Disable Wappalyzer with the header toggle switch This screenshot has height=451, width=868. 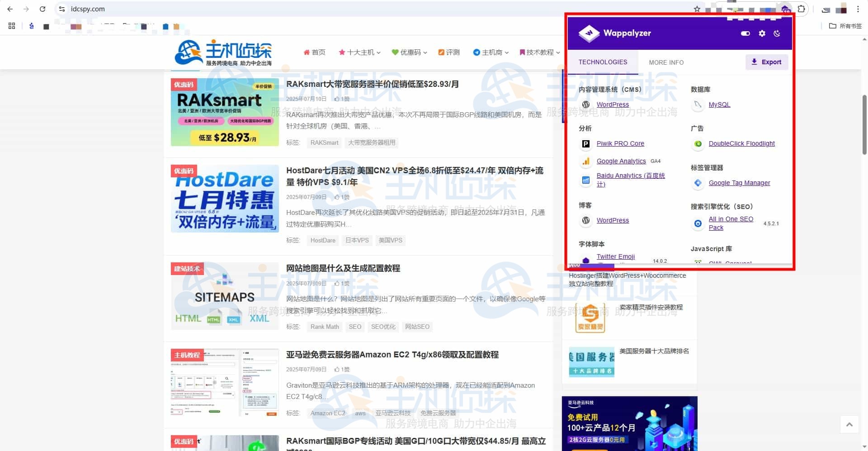coord(745,33)
